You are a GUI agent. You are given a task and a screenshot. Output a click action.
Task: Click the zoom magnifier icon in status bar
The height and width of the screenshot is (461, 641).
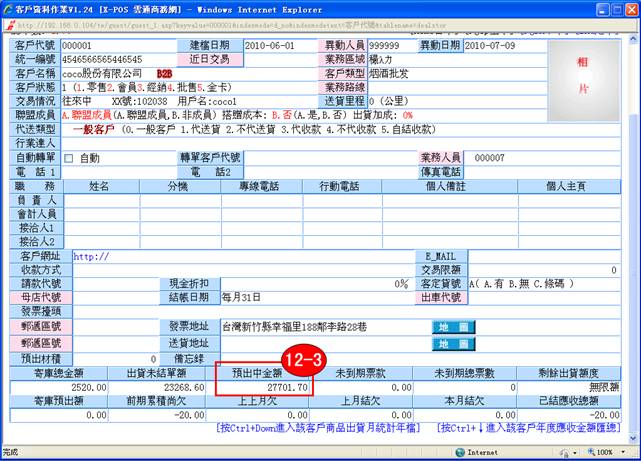click(593, 453)
